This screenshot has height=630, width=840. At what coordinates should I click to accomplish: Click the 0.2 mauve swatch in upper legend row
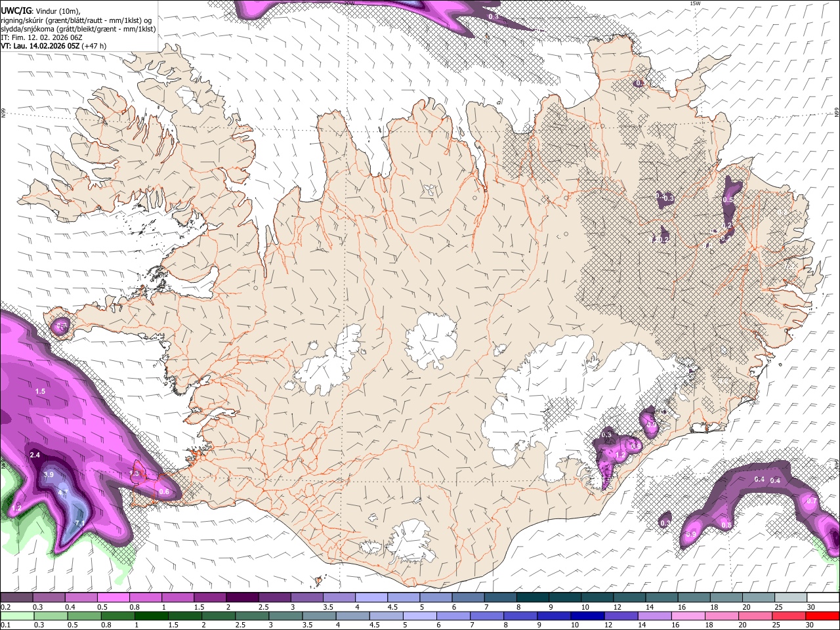16,597
